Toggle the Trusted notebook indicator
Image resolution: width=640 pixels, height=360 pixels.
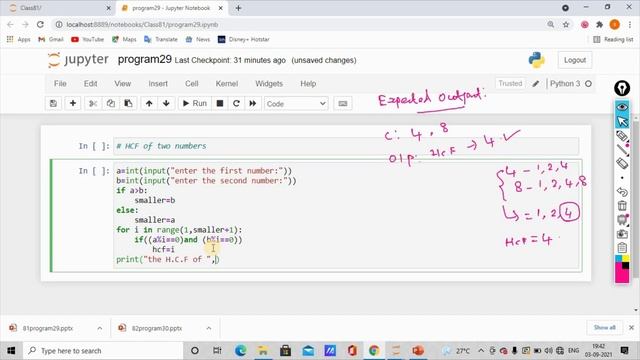510,84
